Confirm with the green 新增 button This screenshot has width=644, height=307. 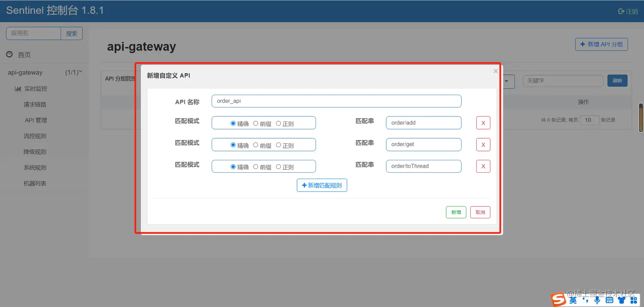coord(456,212)
